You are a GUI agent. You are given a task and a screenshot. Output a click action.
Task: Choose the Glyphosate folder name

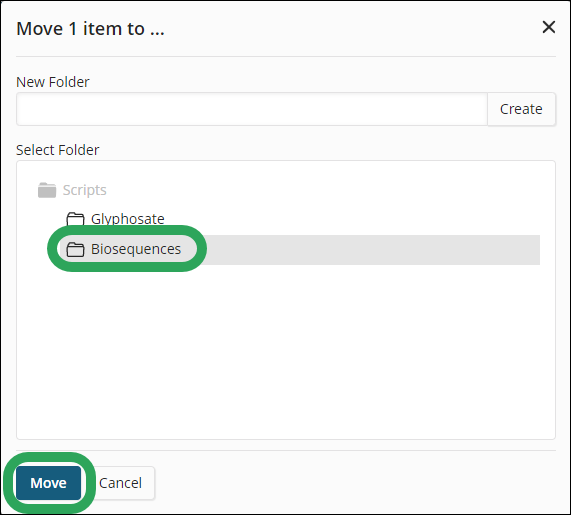(127, 219)
